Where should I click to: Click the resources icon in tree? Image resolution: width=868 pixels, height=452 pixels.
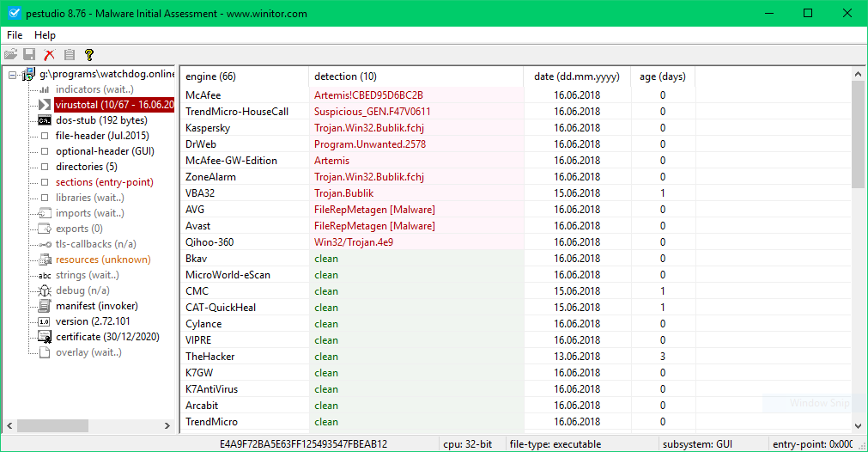45,260
